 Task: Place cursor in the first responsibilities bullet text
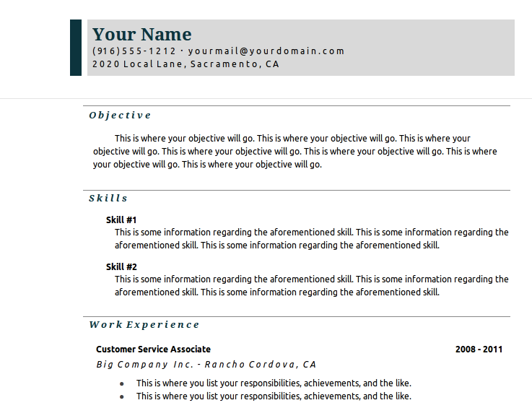click(274, 383)
